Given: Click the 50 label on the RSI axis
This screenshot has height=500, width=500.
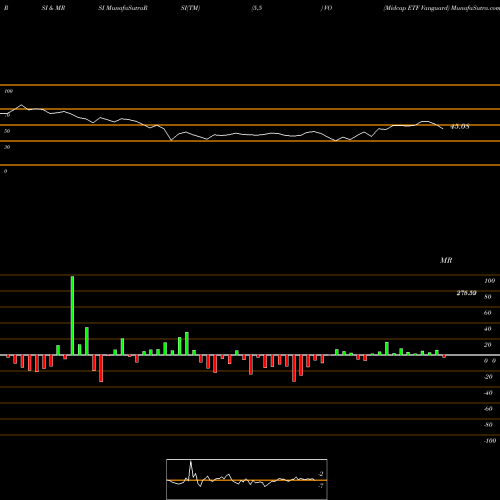Looking at the screenshot, I should [x=7, y=131].
